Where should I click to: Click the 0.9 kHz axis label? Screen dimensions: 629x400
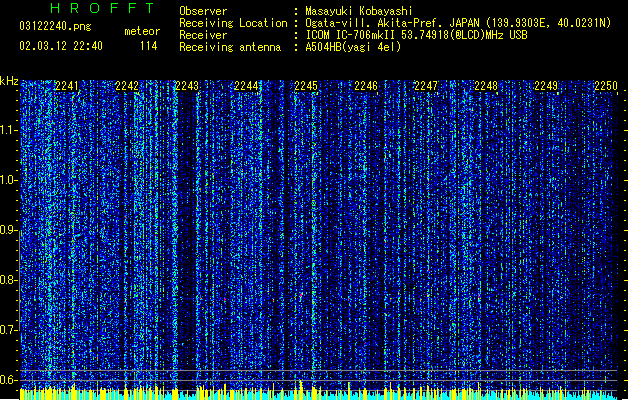coord(8,230)
